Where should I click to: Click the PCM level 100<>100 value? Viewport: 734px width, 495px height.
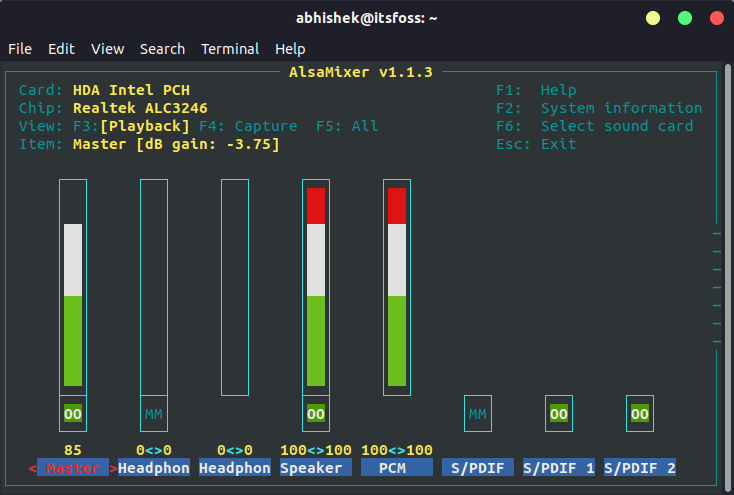tap(397, 450)
